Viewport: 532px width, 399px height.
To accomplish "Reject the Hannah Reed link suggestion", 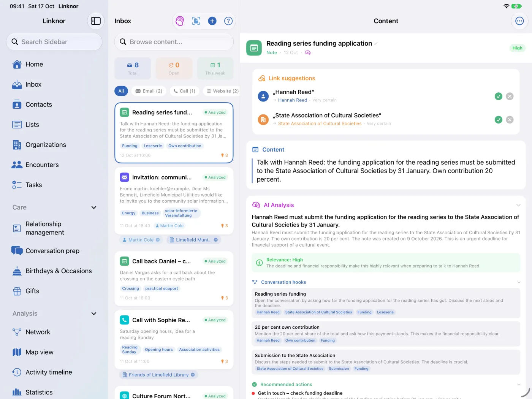I will tap(510, 97).
